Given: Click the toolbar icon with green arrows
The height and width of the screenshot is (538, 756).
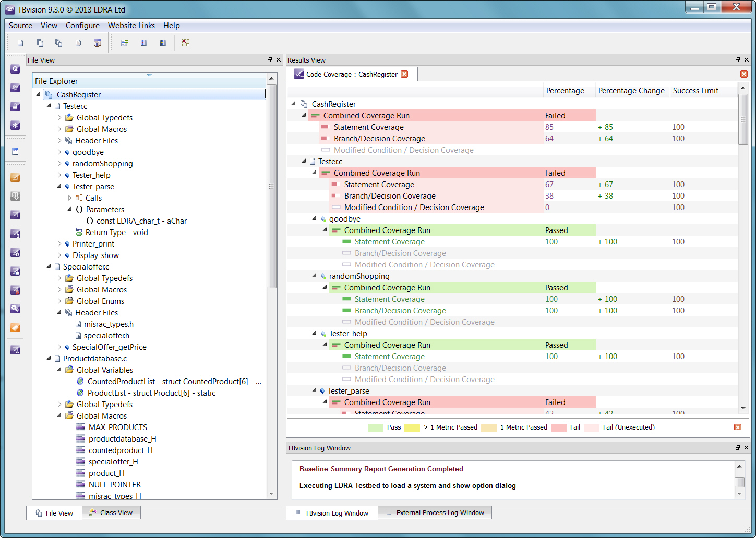Looking at the screenshot, I should [125, 43].
